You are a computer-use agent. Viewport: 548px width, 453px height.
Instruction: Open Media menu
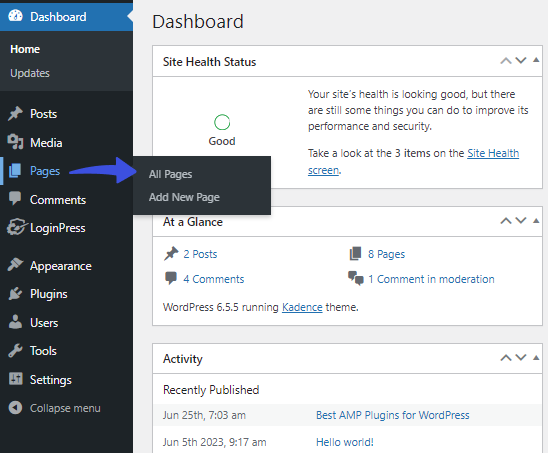point(46,143)
